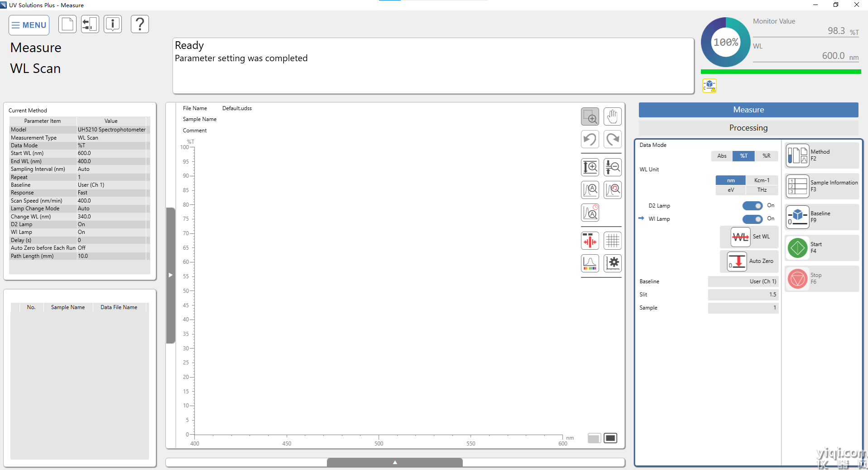Image resolution: width=868 pixels, height=470 pixels.
Task: Click the Stop F6 button
Action: [x=822, y=279]
